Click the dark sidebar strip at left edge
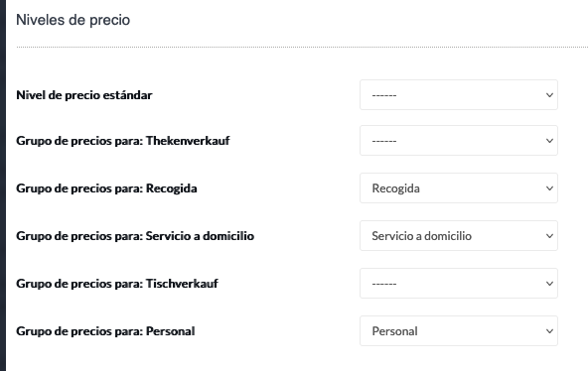This screenshot has height=371, width=588. pos(3,185)
